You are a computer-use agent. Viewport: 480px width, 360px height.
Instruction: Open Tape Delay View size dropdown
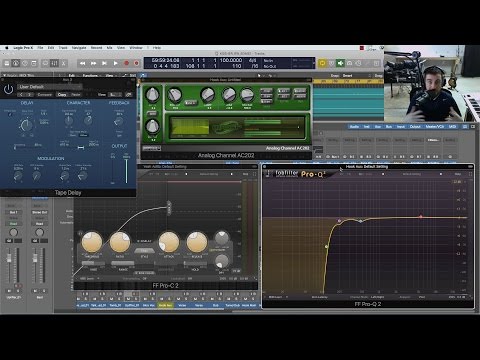[115, 95]
